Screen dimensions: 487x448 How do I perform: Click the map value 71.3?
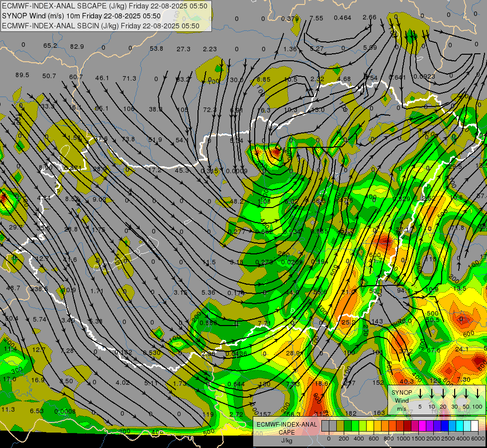(x=129, y=78)
